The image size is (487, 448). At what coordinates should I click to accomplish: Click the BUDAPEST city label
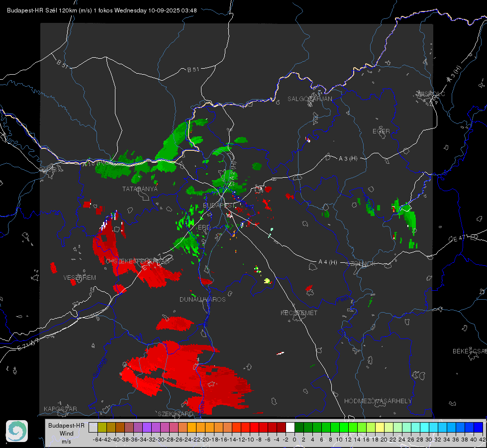click(x=219, y=205)
